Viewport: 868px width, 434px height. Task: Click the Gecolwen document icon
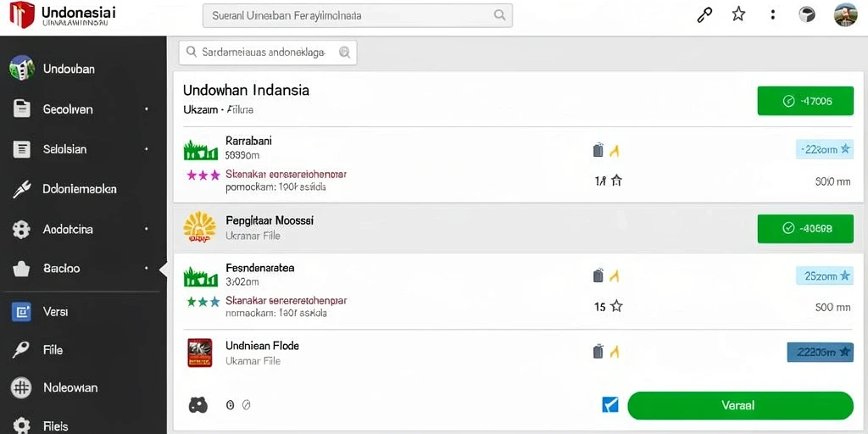click(x=21, y=108)
